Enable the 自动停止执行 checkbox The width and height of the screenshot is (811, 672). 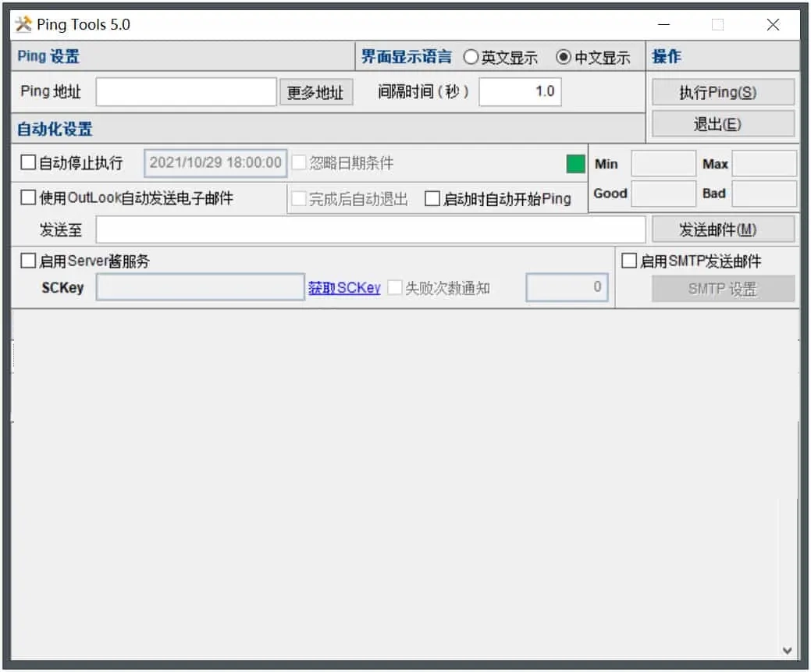[29, 163]
